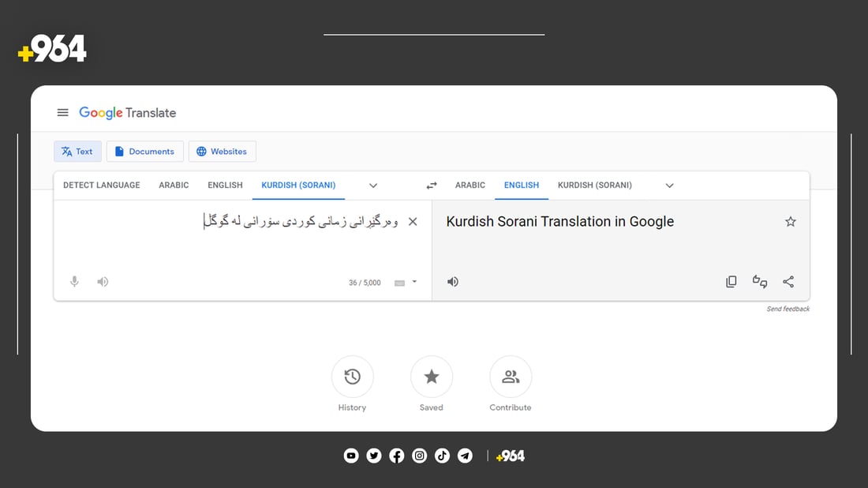
Task: Click the microphone to speak input
Action: 74,281
